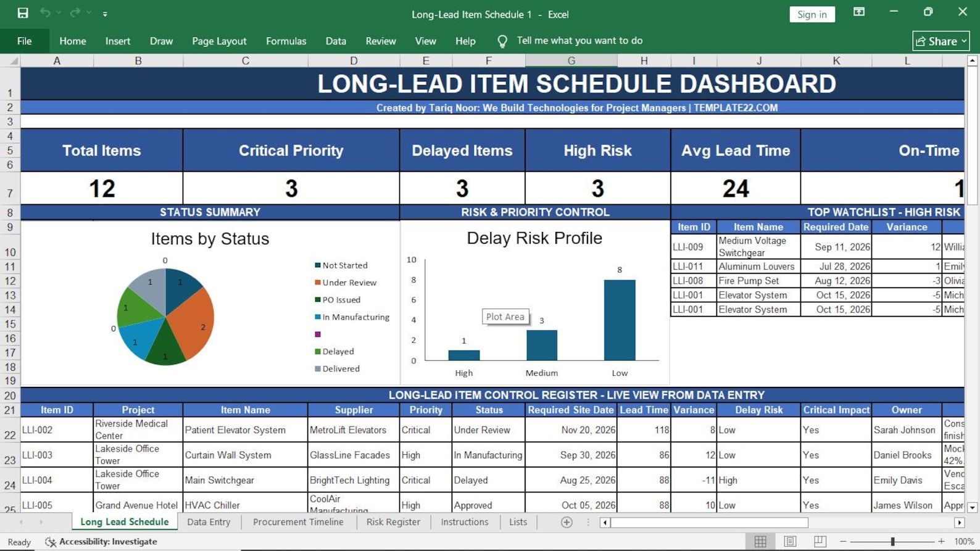Switch to the Data Entry sheet tab
980x551 pixels.
click(x=209, y=522)
